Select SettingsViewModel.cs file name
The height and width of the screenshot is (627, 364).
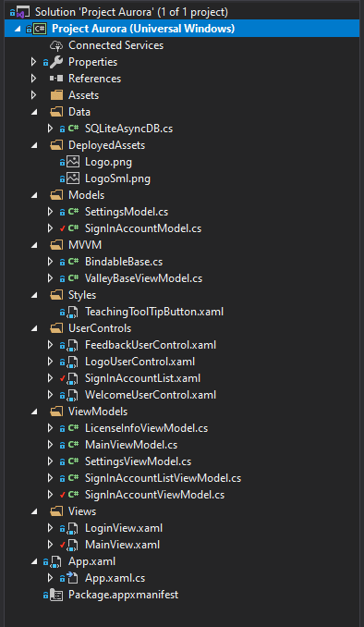point(139,461)
